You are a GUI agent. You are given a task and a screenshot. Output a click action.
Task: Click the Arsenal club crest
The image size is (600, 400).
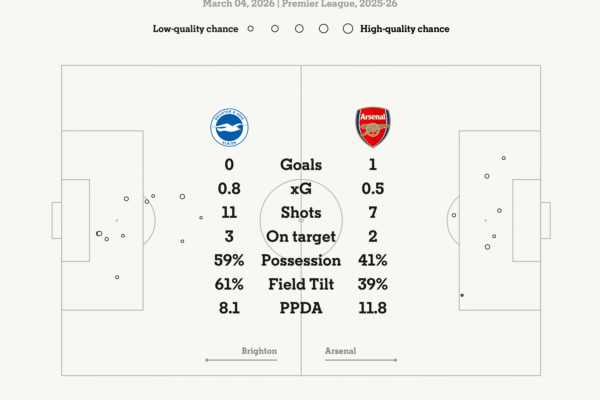(x=373, y=127)
